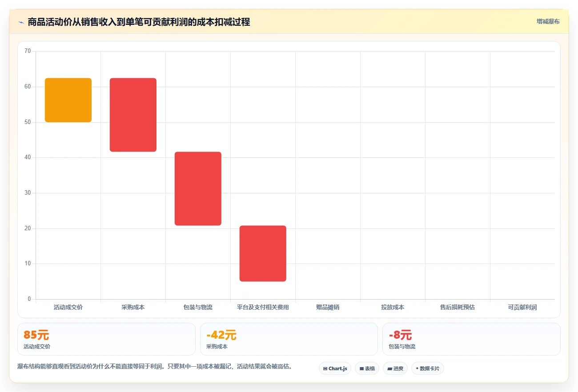Viewport: 578px width, 392px height.
Task: Click the x-axis label 活动成交价
Action: click(x=68, y=307)
